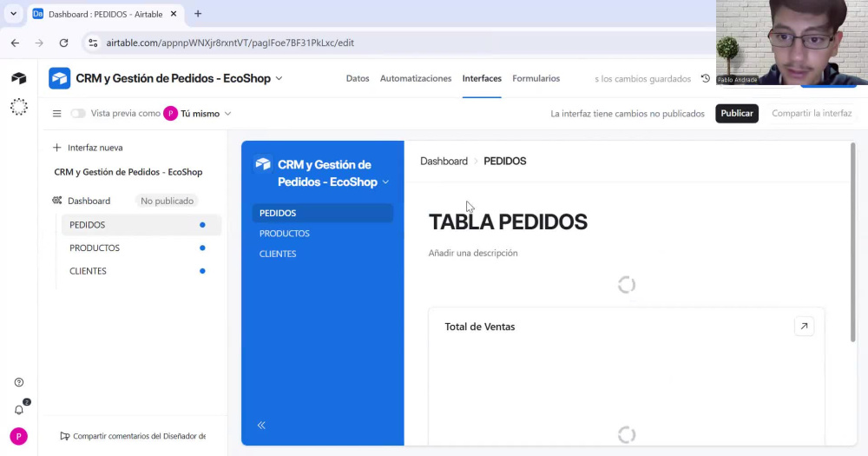Click the Dashboard interface group icon

coord(57,201)
